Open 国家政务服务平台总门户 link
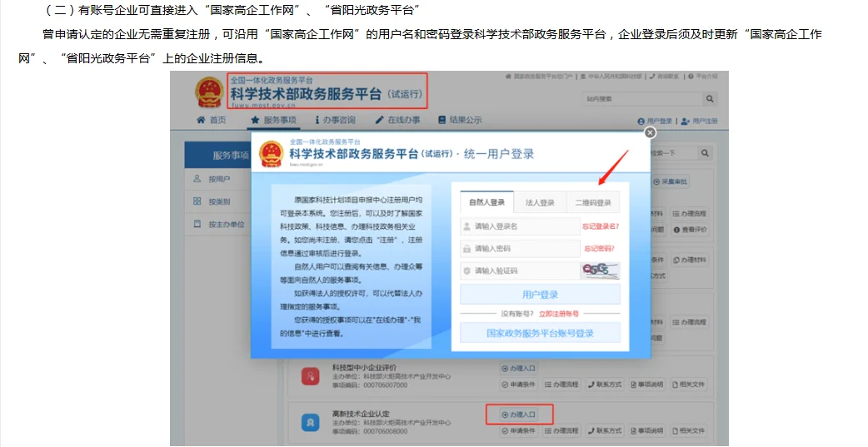The image size is (868, 447). coord(539,77)
